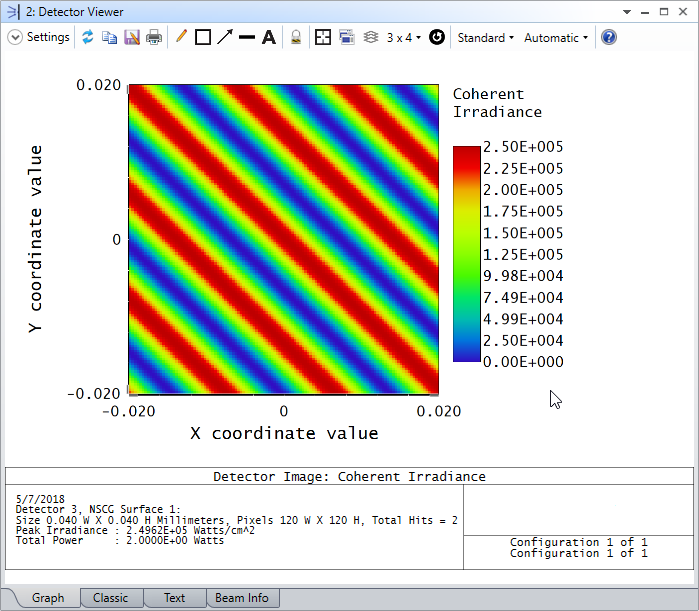Click the Peak Irradiance readout line
699x611 pixels.
pyautogui.click(x=135, y=530)
